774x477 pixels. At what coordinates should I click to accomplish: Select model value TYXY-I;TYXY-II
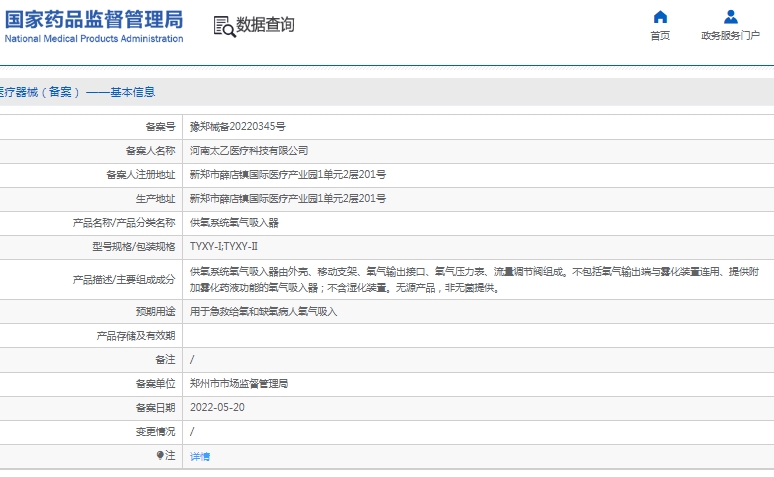pyautogui.click(x=224, y=246)
